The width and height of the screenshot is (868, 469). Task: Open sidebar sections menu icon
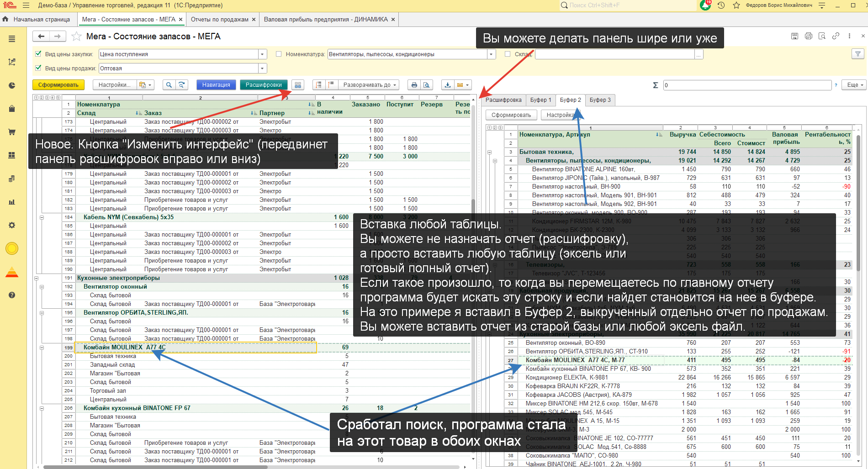[x=12, y=39]
